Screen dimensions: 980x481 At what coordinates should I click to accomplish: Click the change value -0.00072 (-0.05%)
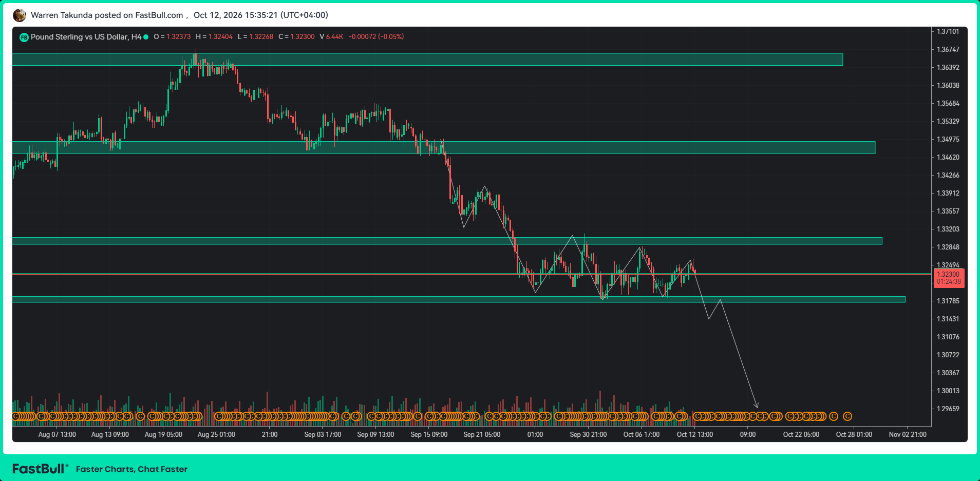(376, 37)
